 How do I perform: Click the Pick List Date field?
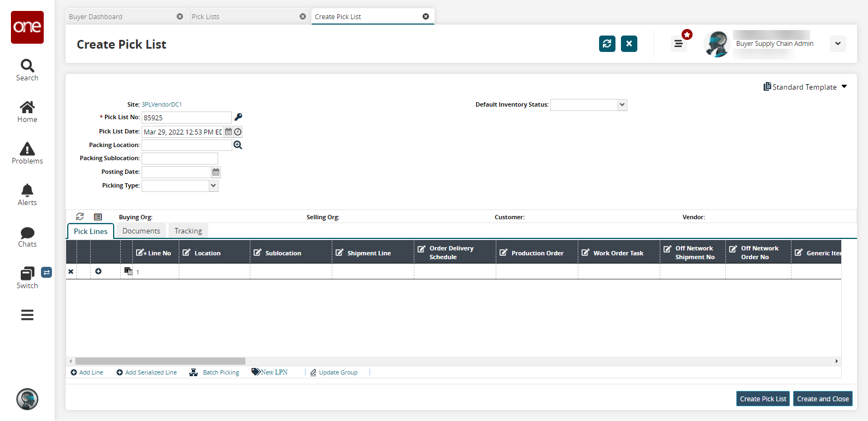pos(183,132)
